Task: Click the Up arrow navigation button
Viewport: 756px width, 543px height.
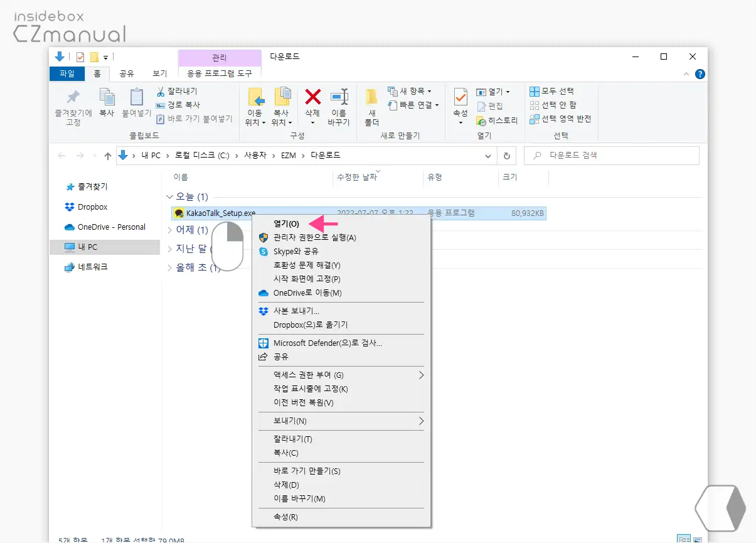Action: point(107,156)
